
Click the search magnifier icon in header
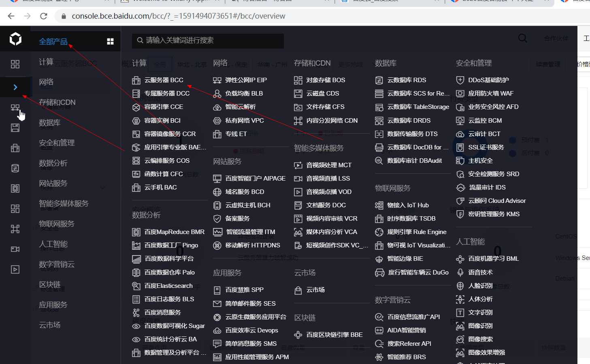click(x=523, y=38)
